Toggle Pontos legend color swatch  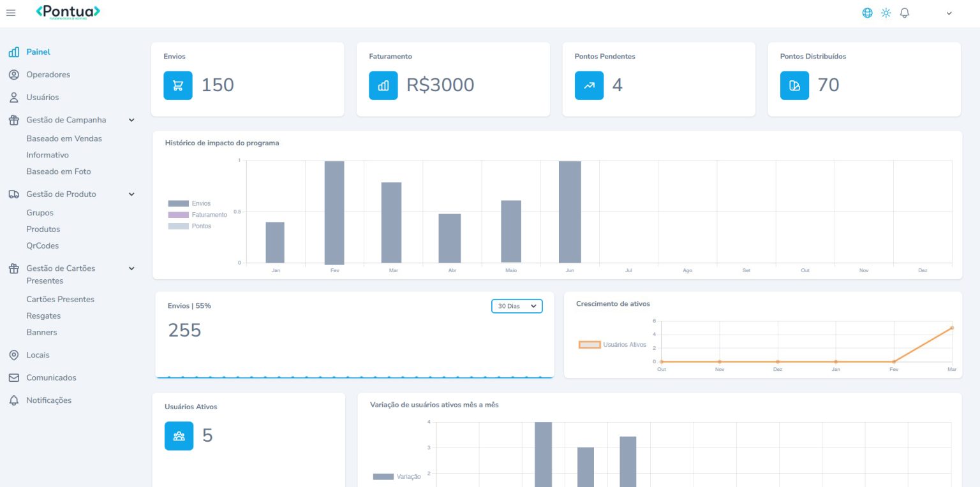click(178, 226)
